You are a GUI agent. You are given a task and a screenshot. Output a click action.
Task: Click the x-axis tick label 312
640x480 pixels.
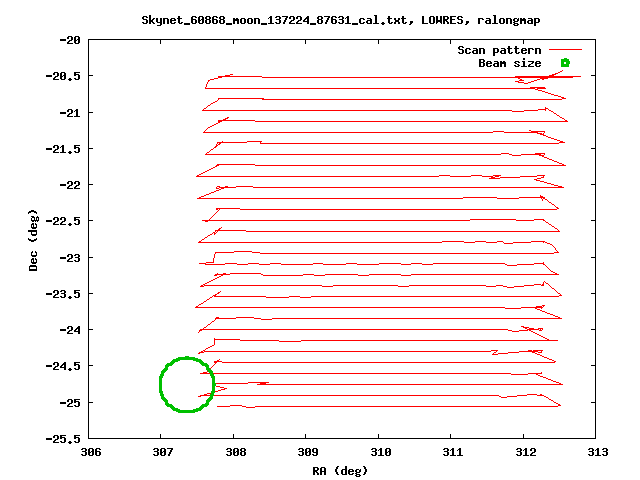526,452
